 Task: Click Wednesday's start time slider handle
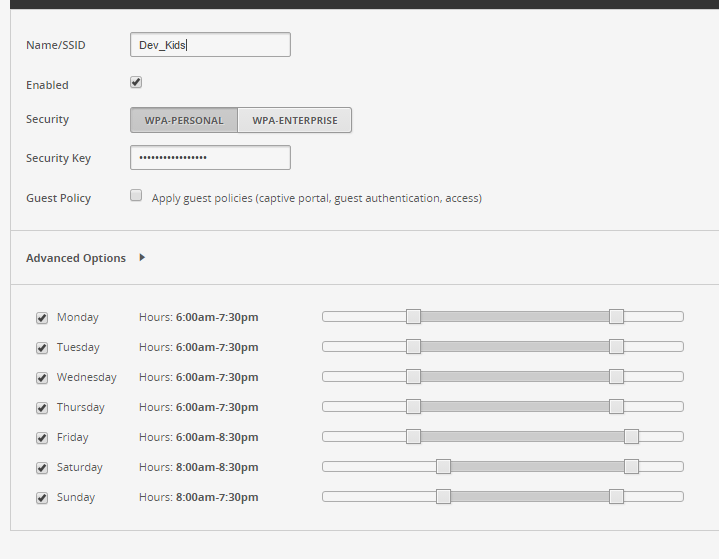(413, 376)
